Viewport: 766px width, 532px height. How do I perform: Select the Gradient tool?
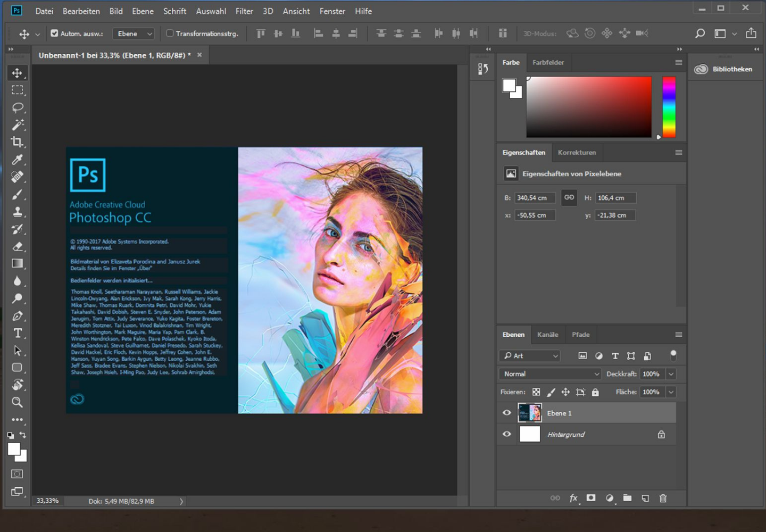click(18, 263)
